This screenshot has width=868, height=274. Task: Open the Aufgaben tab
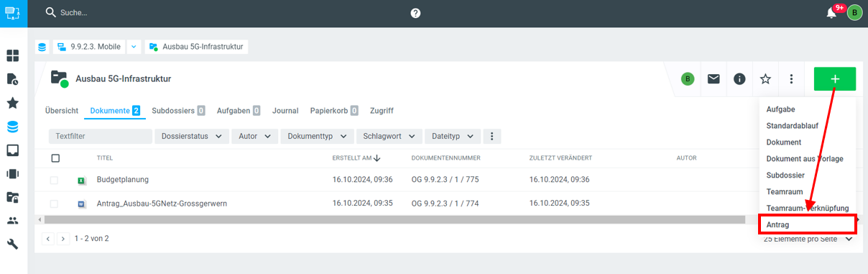click(239, 111)
